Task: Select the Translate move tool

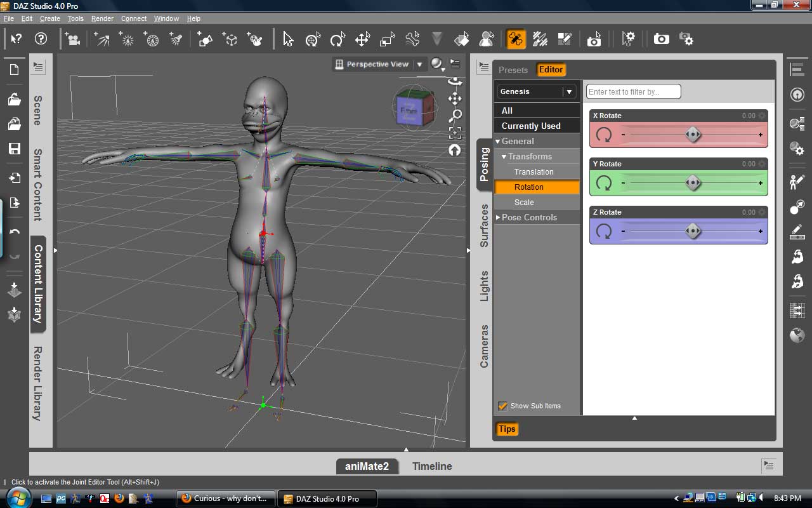Action: pyautogui.click(x=362, y=39)
